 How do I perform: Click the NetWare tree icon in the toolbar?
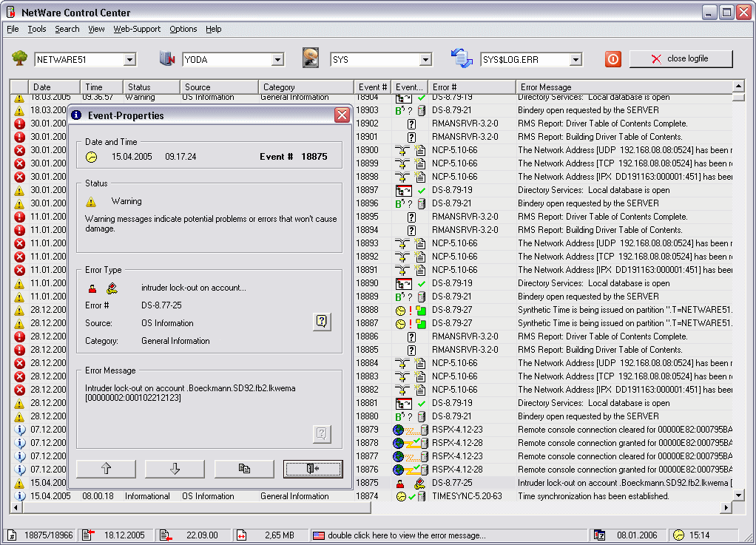click(x=21, y=58)
